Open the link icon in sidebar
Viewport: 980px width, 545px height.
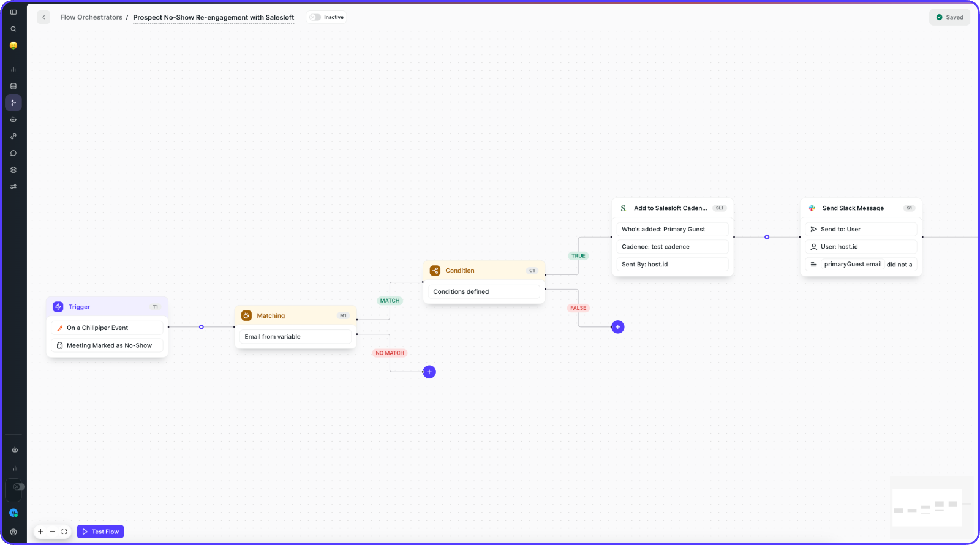(x=13, y=137)
